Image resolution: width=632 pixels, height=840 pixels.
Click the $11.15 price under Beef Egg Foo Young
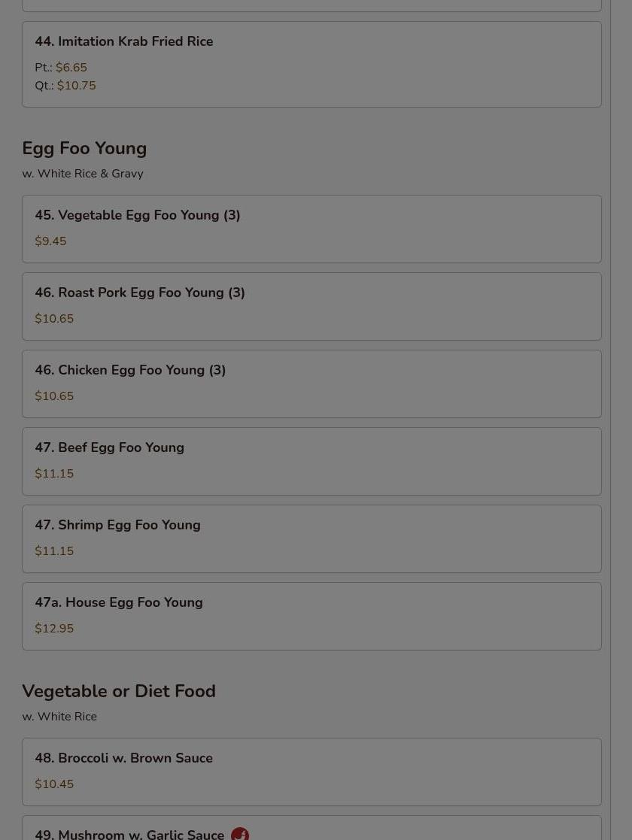tap(54, 474)
